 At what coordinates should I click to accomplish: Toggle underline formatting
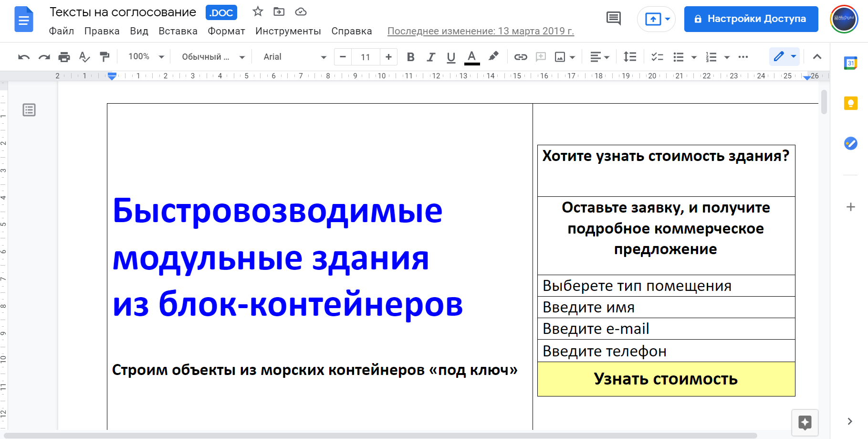coord(451,57)
